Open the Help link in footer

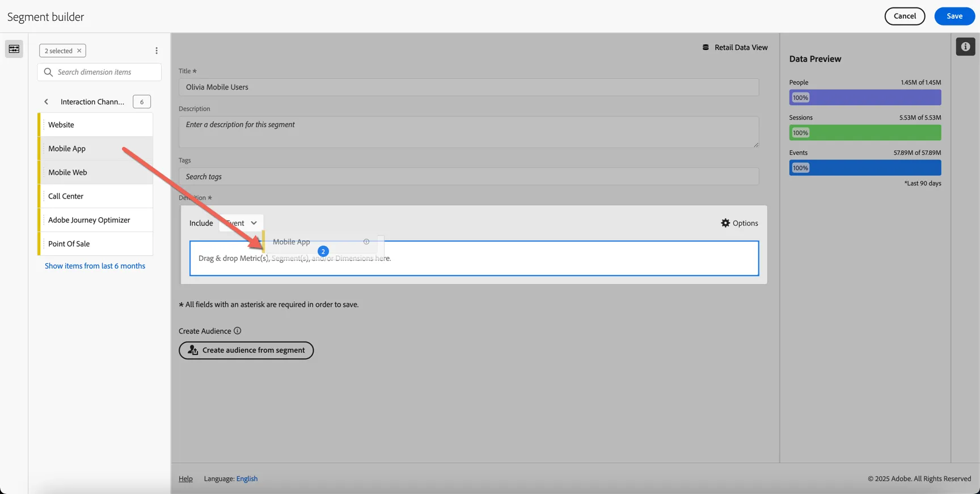pyautogui.click(x=185, y=479)
